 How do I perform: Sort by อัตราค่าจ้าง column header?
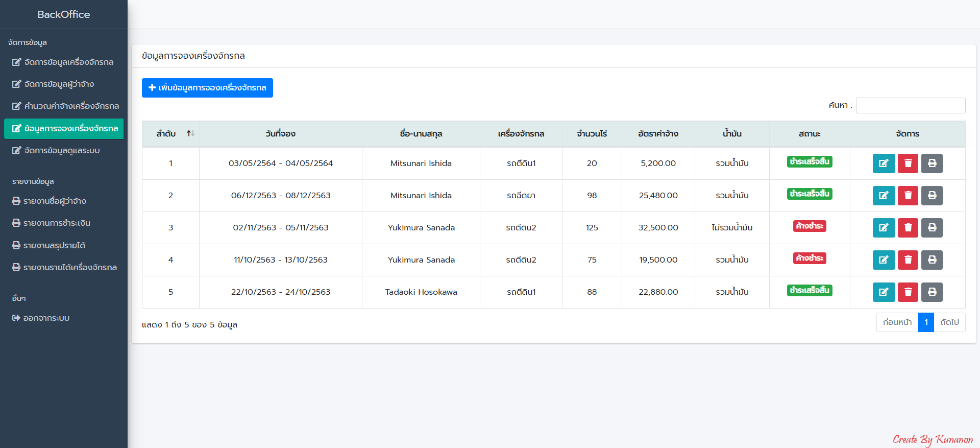658,134
